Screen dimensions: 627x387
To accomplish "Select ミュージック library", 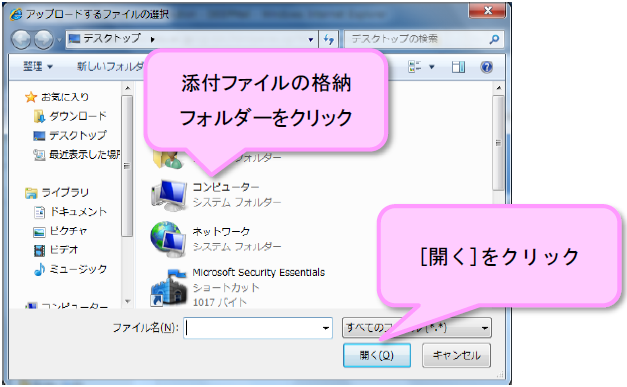I will (x=78, y=269).
